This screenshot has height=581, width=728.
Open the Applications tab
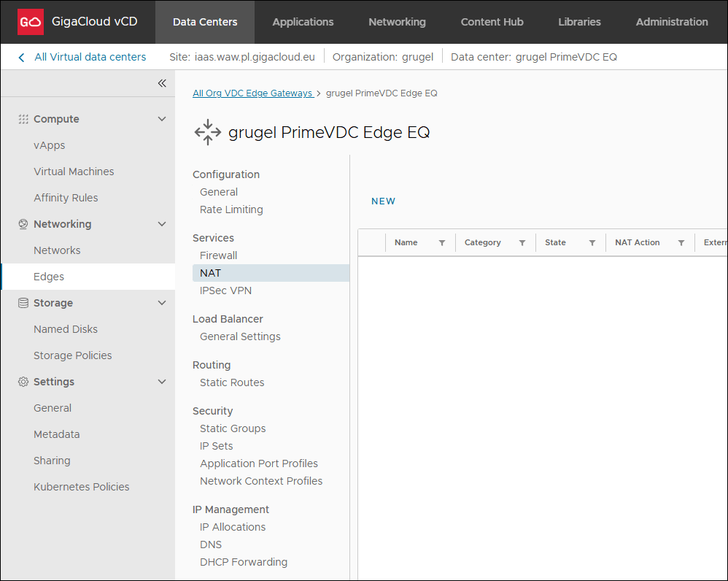pyautogui.click(x=303, y=22)
